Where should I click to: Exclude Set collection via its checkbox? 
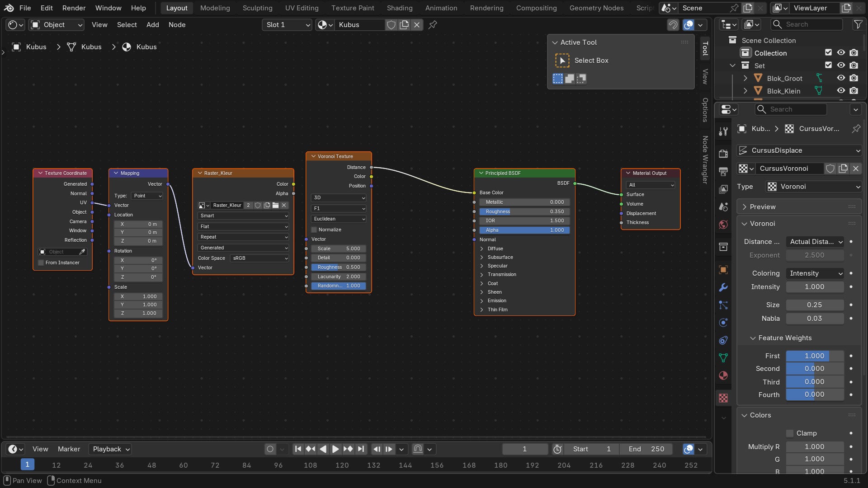click(828, 66)
